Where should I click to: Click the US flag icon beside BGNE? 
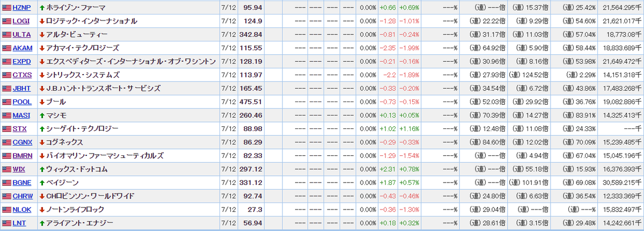pos(6,182)
